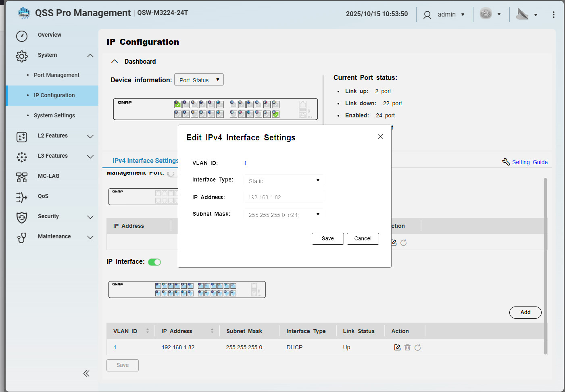Click the QoS sidebar icon

point(22,197)
